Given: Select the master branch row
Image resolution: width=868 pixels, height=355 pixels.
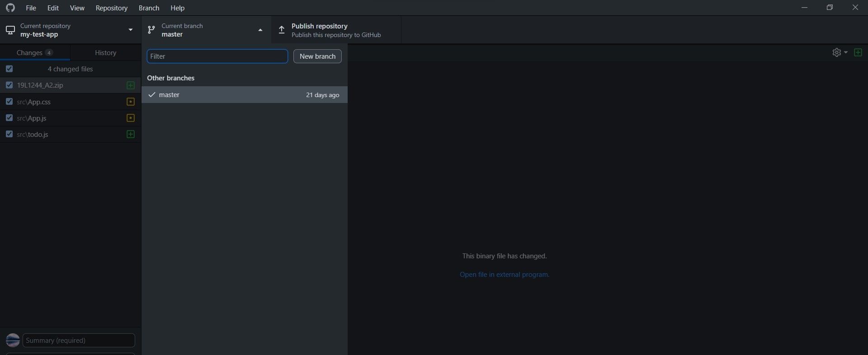Looking at the screenshot, I should click(245, 95).
